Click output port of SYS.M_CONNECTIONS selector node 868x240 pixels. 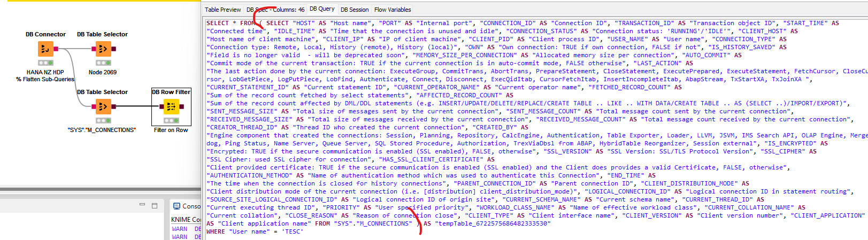(x=113, y=107)
